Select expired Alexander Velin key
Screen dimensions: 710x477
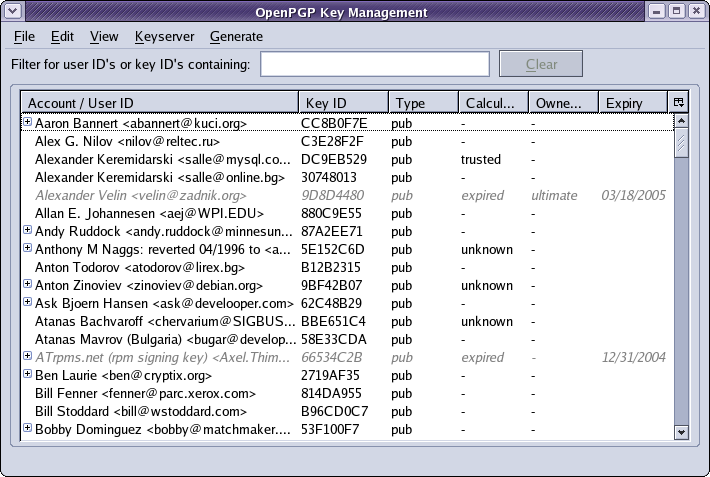point(347,195)
